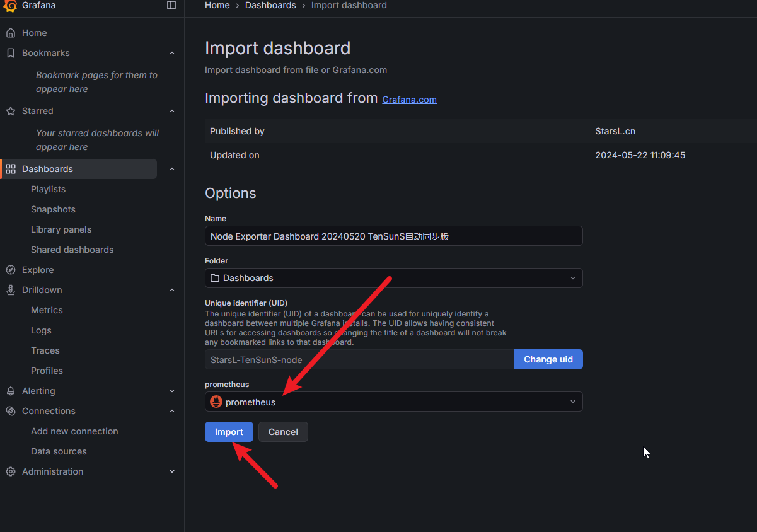
Task: Expand the Alerting section chevron
Action: [x=172, y=391]
